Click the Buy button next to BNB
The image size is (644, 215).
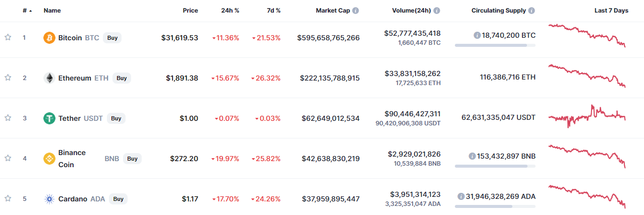[x=132, y=159]
